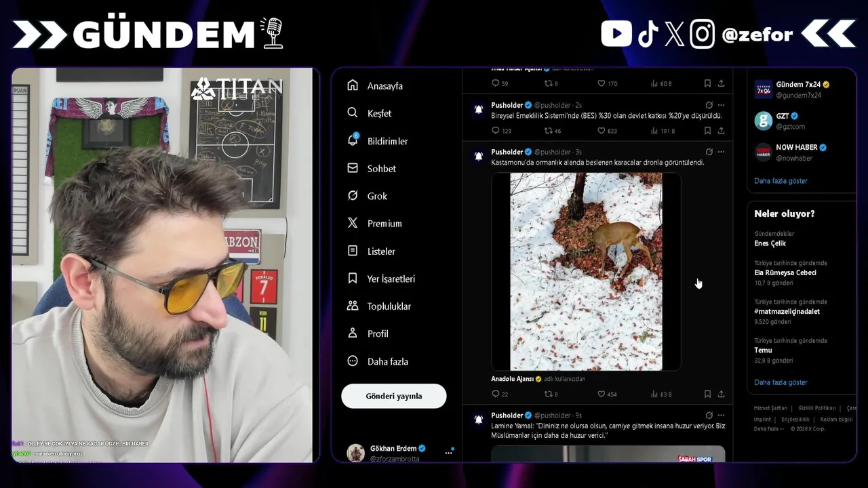868x488 pixels.
Task: Open Anadolu Ajansı source link under video
Action: [512, 379]
